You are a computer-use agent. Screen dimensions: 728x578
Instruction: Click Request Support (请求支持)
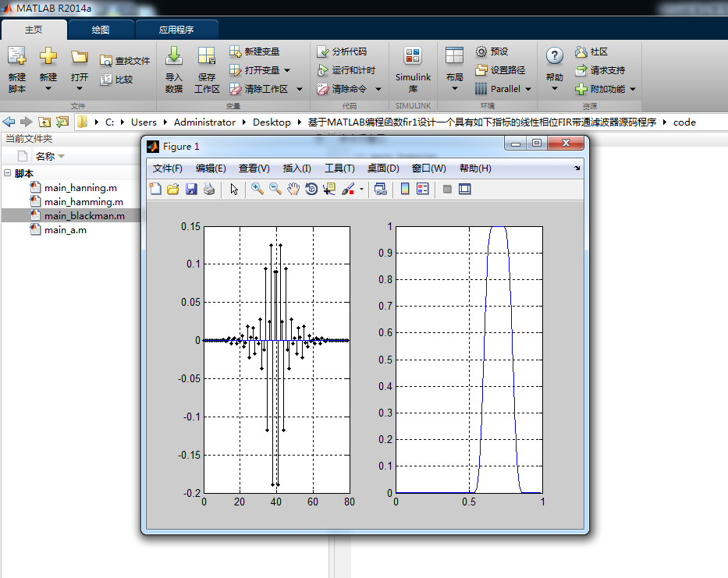coord(600,70)
